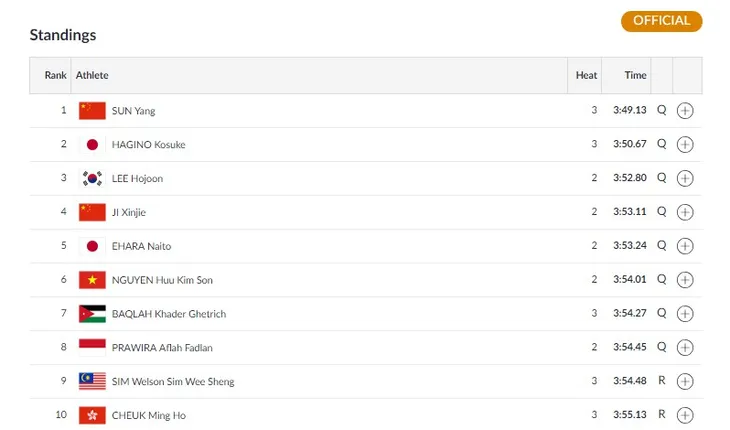This screenshot has width=730, height=430.
Task: Click the Malaysia flag icon
Action: click(x=92, y=381)
